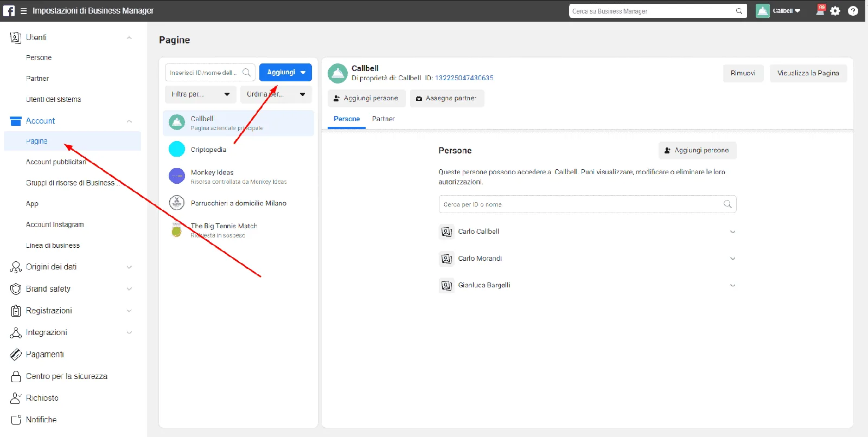The width and height of the screenshot is (868, 437).
Task: Click the Callbell page ID link
Action: 464,78
